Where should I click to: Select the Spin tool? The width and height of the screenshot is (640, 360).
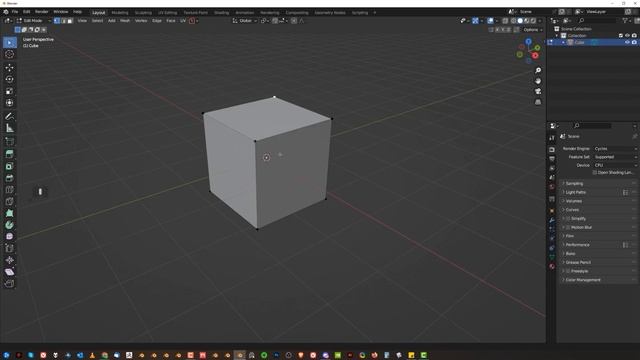tap(10, 225)
